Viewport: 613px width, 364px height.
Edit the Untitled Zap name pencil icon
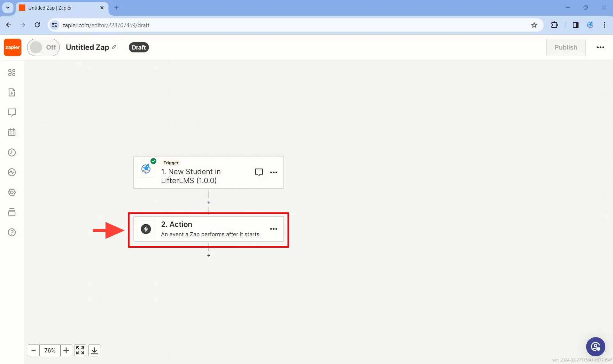(114, 47)
